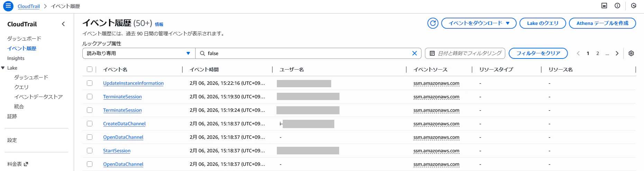Open the info panel icon in header

617,6
